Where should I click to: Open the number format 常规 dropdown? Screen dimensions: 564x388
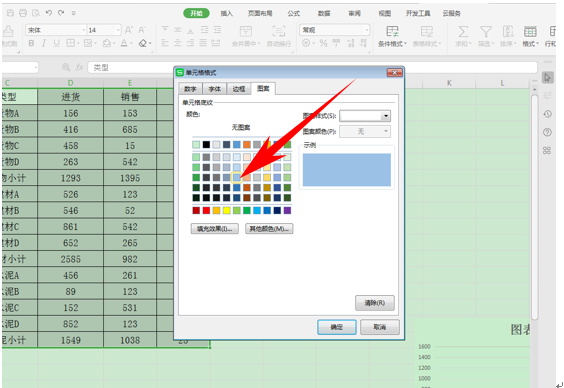pos(367,30)
